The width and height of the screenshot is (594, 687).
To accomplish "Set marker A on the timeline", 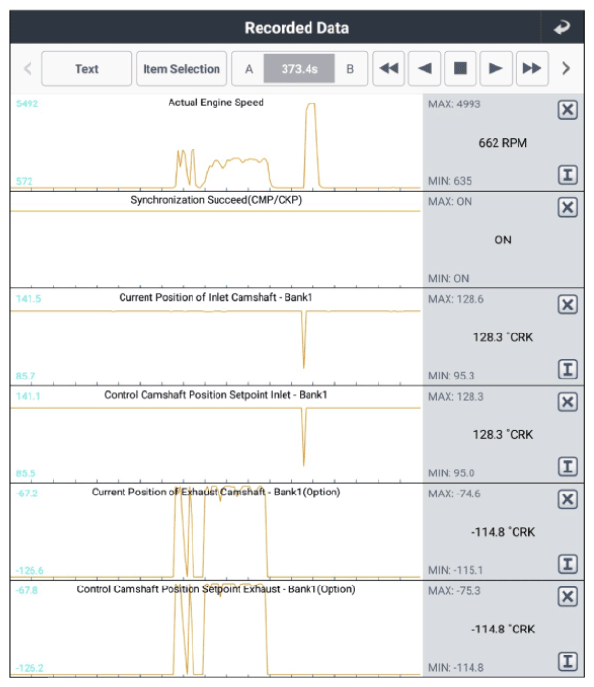I will tap(249, 69).
